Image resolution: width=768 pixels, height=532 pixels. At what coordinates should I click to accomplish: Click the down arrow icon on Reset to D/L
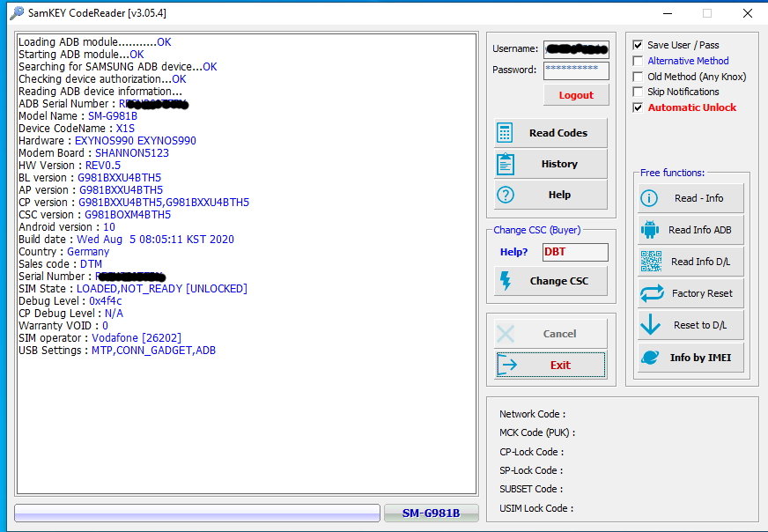click(651, 324)
